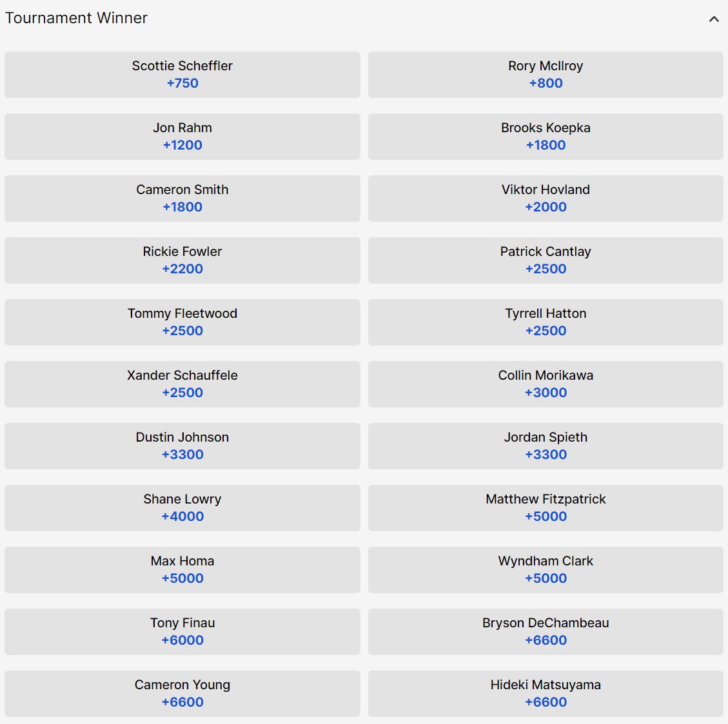The width and height of the screenshot is (728, 724).
Task: Select Jordan Spieth at +3300
Action: pyautogui.click(x=546, y=446)
